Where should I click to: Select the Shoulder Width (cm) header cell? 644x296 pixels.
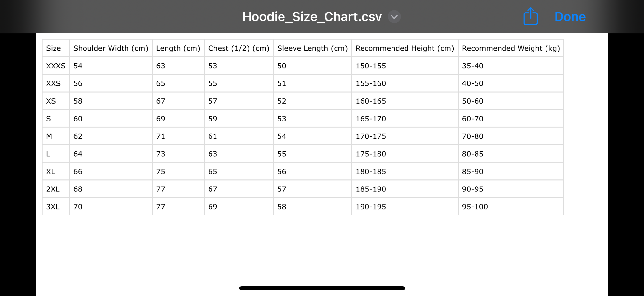pos(111,48)
